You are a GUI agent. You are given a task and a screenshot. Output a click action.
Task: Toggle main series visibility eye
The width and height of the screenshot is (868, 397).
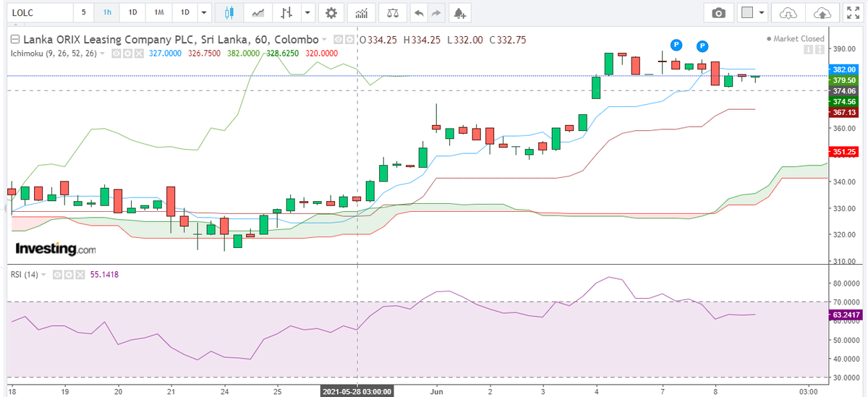coord(338,40)
